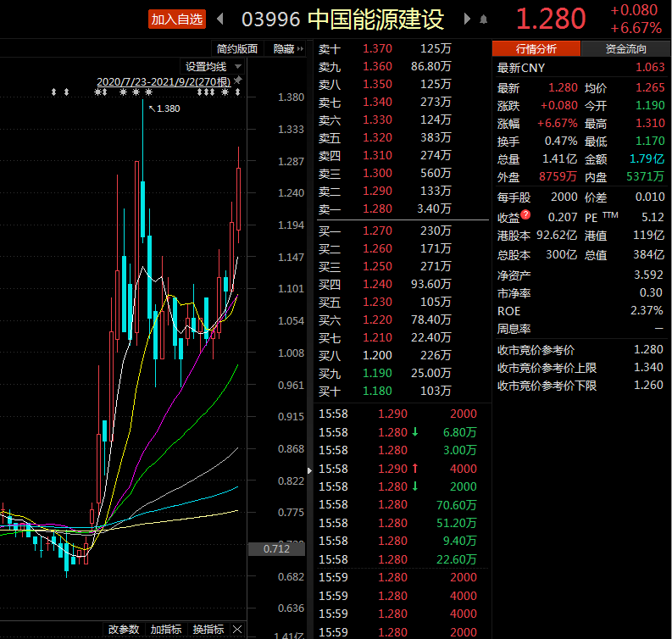Image resolution: width=672 pixels, height=639 pixels.
Task: Select 卖九 ask row at 1.360
Action: [x=402, y=66]
